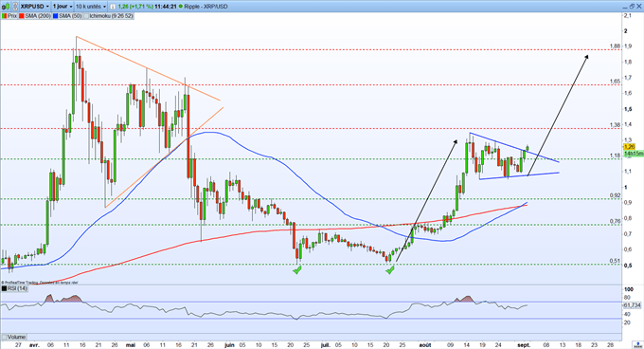
Task: Select the SMA (50) legend item
Action: (67, 16)
